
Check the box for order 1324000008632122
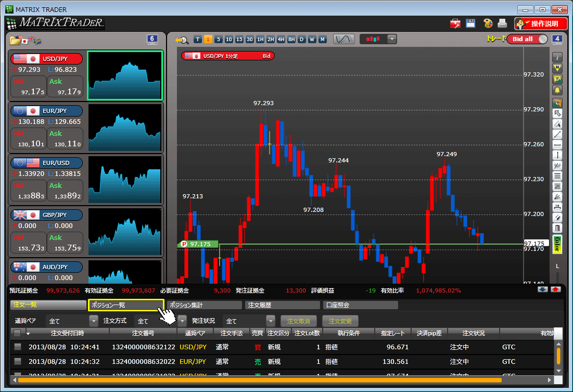tap(17, 346)
